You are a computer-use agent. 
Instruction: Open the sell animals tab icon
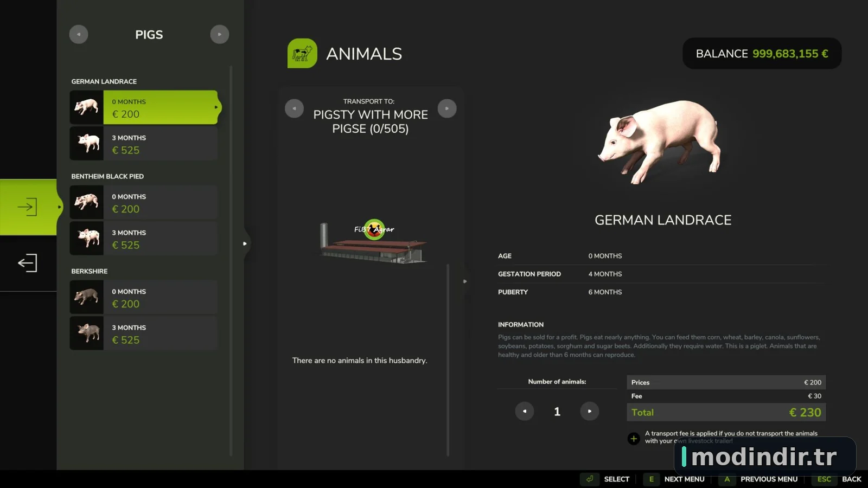click(x=27, y=264)
